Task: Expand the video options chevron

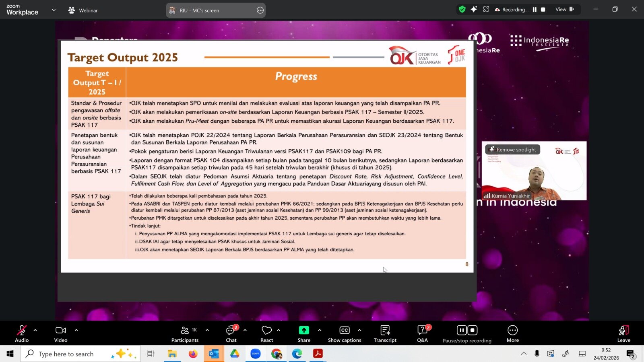Action: (76, 330)
